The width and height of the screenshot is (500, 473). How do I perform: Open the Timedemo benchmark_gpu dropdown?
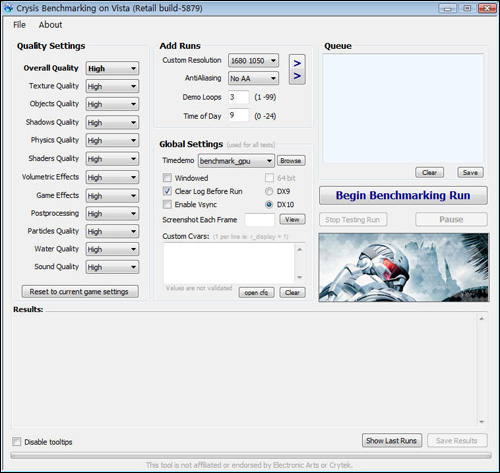coord(236,161)
